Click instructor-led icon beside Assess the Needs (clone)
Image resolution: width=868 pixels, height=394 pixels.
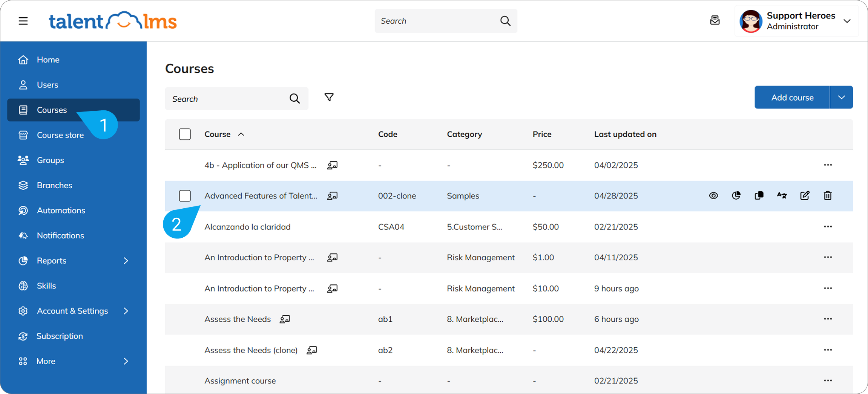pos(312,350)
